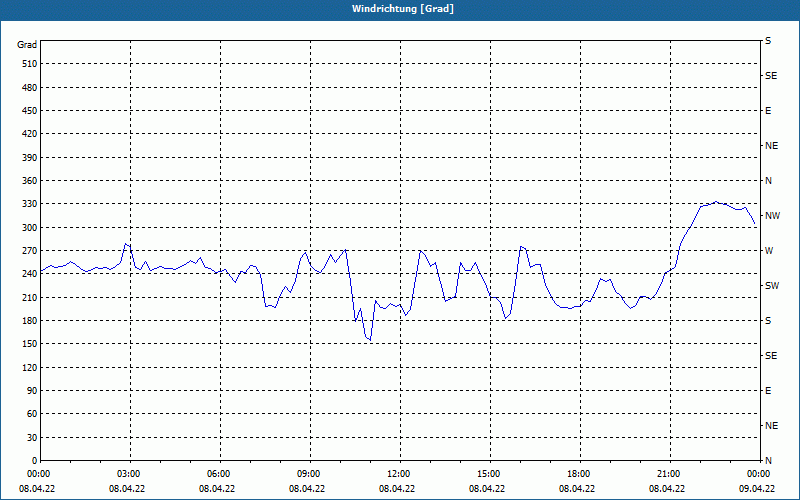
Task: Click the "Grad" unit label on the left axis
Action: [27, 45]
